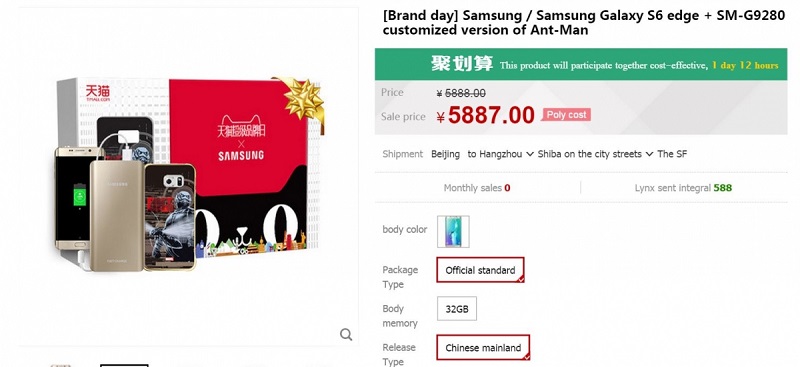Click the Samsung logo on the red box

(x=241, y=155)
